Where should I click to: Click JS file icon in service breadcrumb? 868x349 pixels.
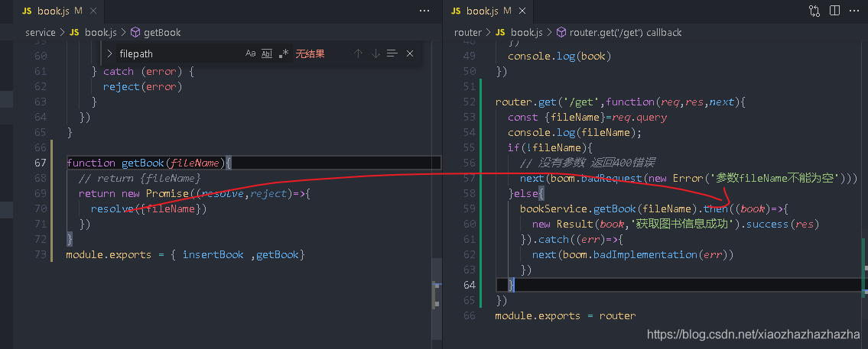75,33
